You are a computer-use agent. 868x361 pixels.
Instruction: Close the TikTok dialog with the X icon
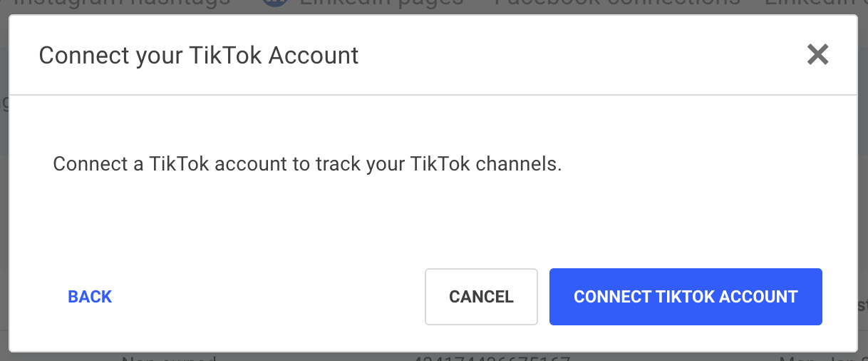point(817,54)
